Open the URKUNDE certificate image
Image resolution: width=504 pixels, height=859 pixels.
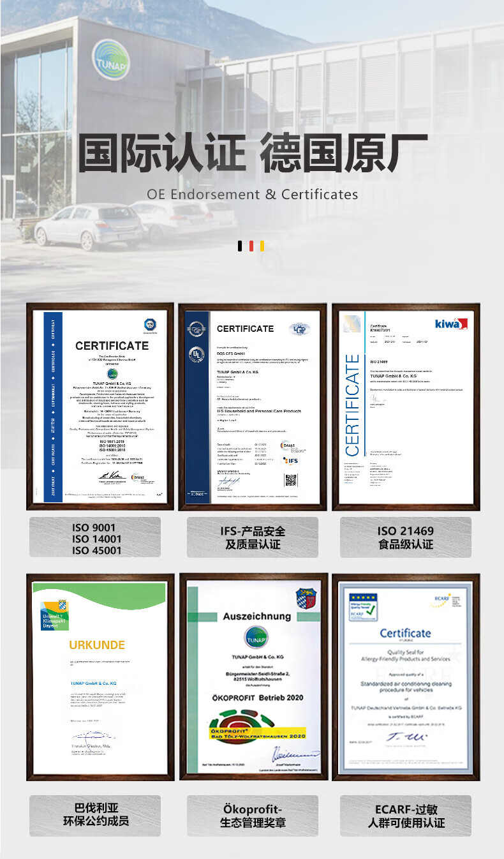tap(100, 676)
